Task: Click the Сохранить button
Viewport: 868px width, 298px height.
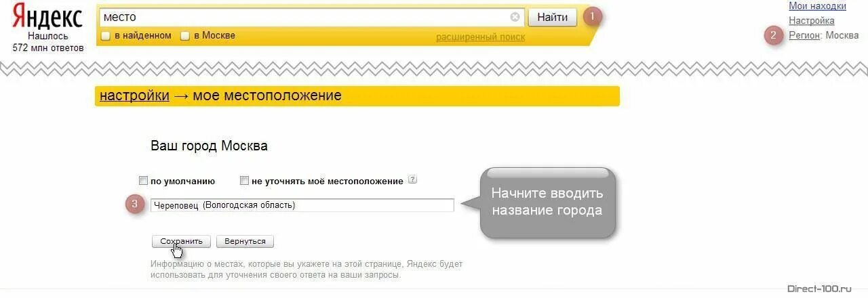Action: tap(181, 241)
